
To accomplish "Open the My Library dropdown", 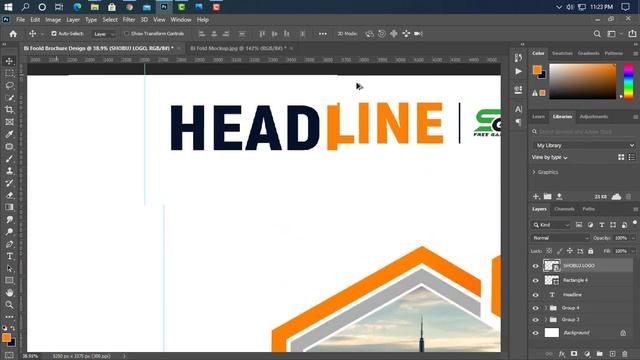I will [x=584, y=145].
